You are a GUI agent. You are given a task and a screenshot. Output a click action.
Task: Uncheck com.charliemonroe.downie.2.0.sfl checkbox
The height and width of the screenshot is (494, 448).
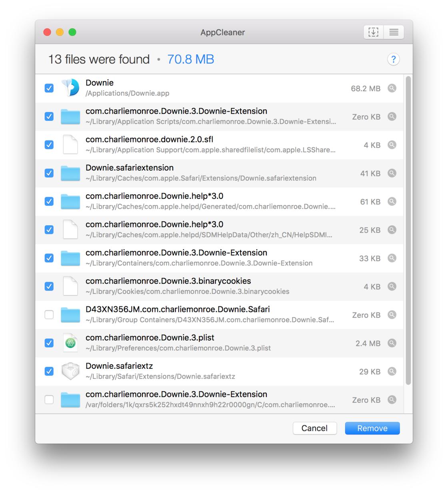point(49,145)
